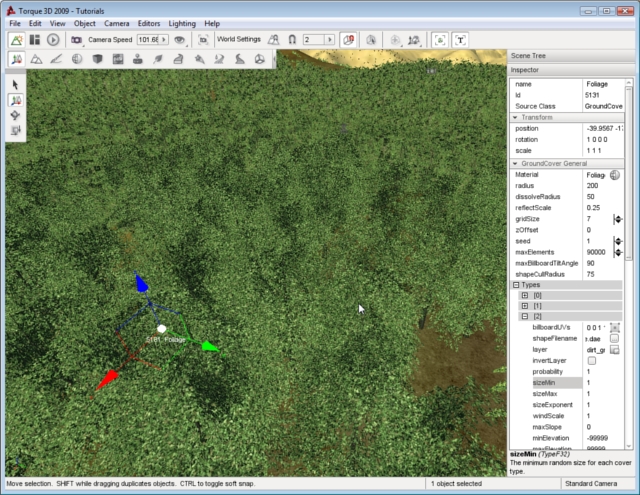The width and height of the screenshot is (640, 495).
Task: Select the arrow Select tool in side toolbar
Action: point(16,85)
